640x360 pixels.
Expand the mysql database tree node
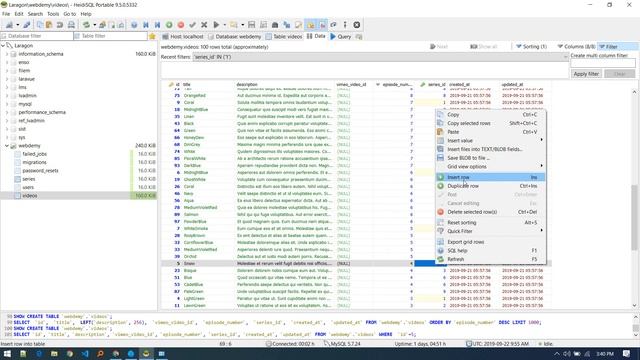click(x=7, y=104)
